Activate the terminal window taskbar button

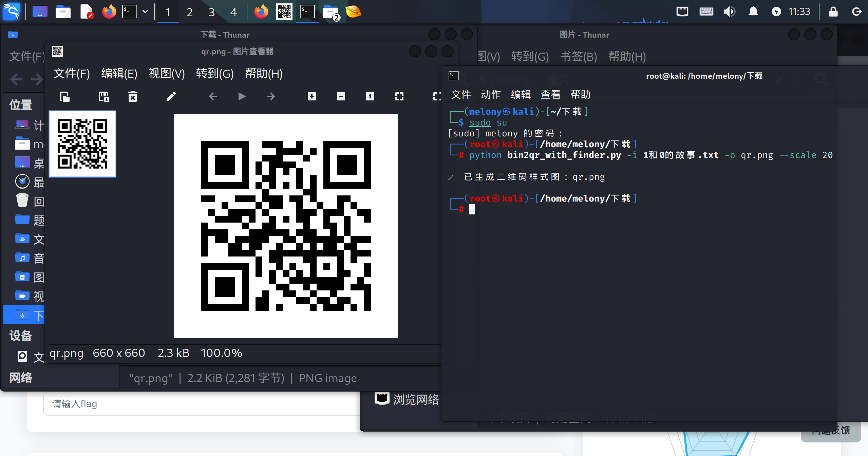(x=307, y=12)
